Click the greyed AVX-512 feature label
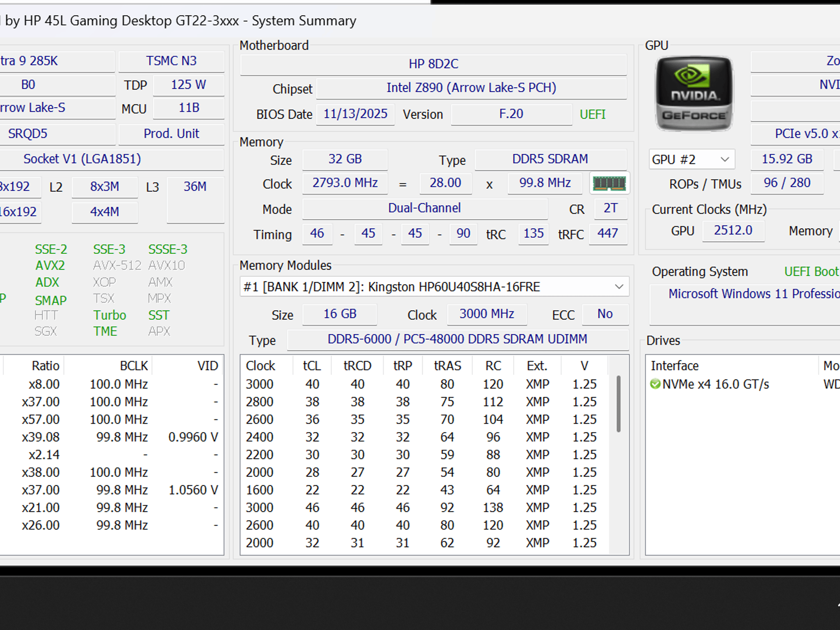840x630 pixels. point(117,266)
